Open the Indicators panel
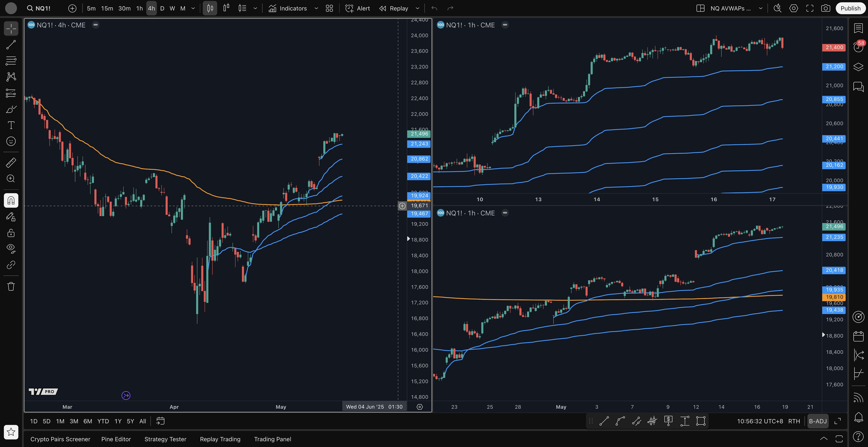 tap(288, 8)
